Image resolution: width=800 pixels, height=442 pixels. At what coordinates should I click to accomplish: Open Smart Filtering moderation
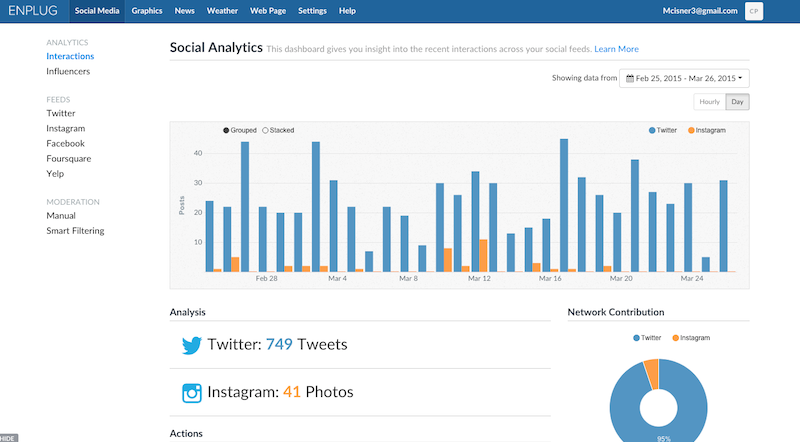tap(76, 231)
